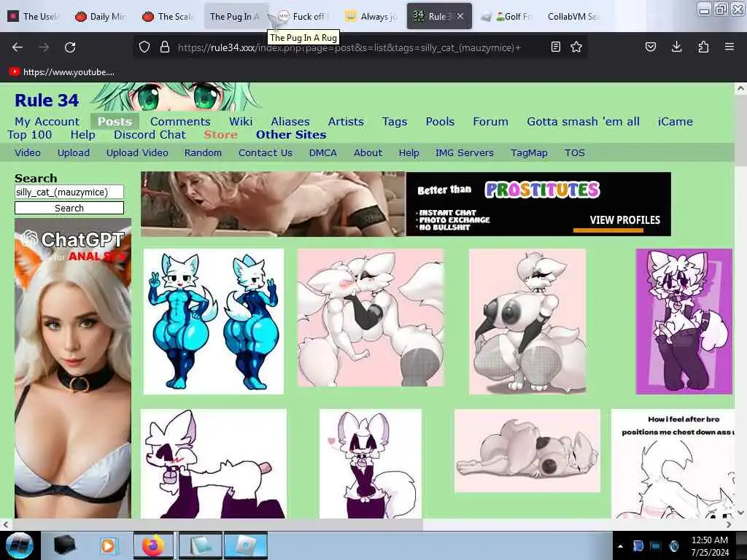This screenshot has height=560, width=747.
Task: Click the browser forward arrow
Action: (44, 47)
